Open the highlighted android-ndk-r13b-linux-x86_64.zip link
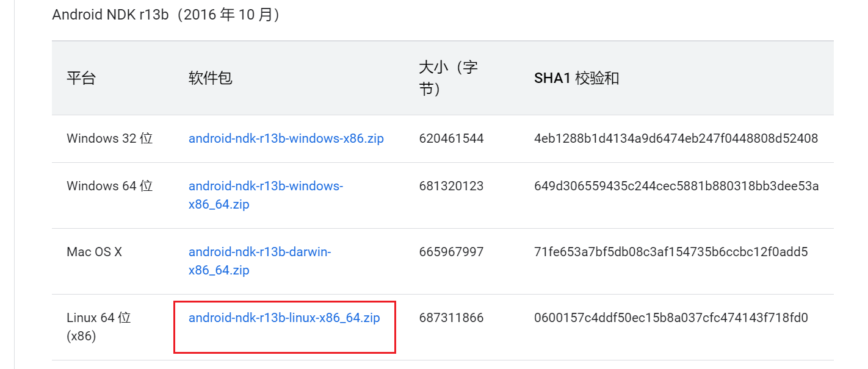868x369 pixels. (284, 317)
